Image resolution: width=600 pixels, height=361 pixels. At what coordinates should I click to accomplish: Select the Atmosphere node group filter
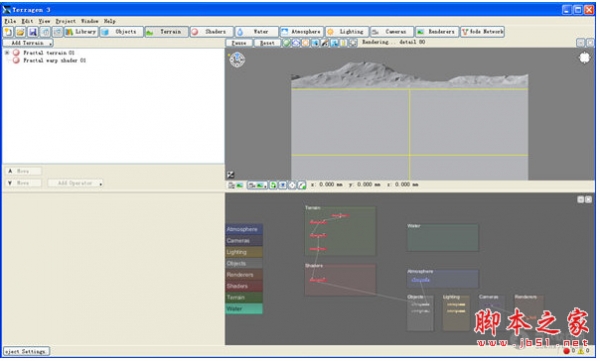click(x=244, y=229)
